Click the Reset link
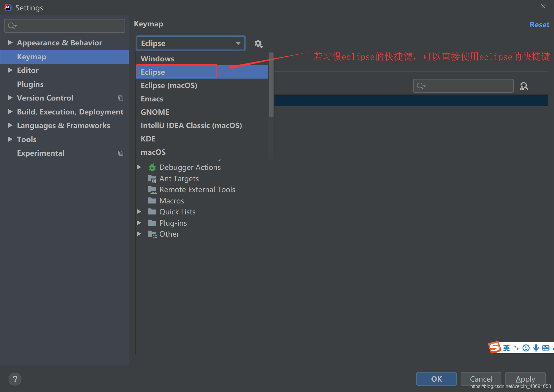The width and height of the screenshot is (554, 392). pos(539,25)
